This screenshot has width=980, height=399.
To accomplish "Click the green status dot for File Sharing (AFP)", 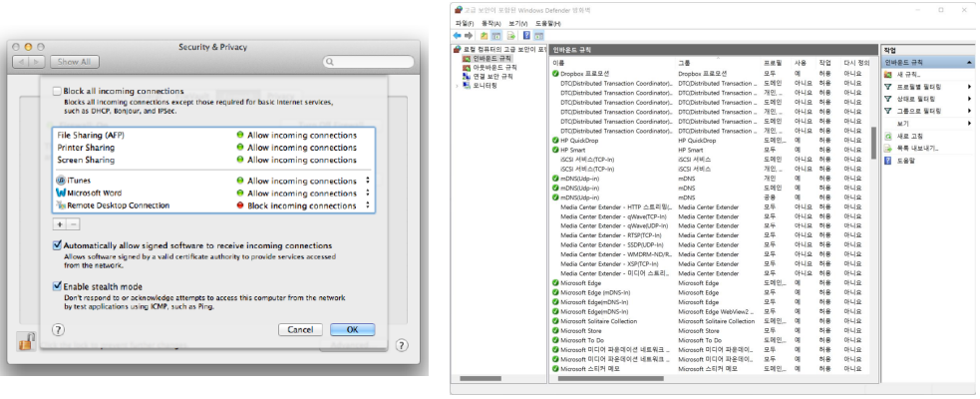I will point(239,135).
